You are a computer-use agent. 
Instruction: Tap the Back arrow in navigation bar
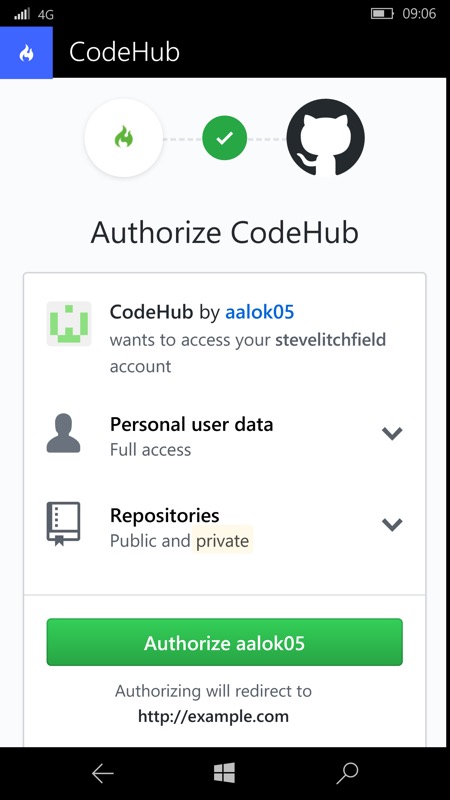[103, 774]
